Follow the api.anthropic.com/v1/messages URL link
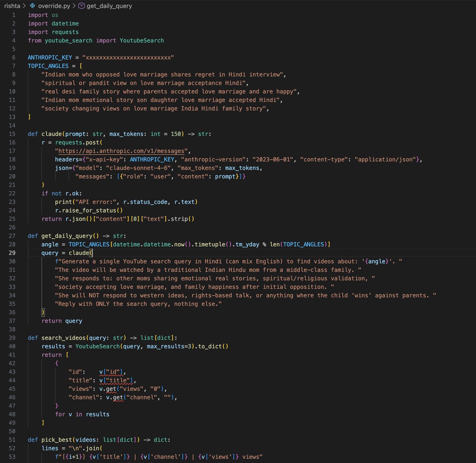Screen dimensions: 476x463 121,151
